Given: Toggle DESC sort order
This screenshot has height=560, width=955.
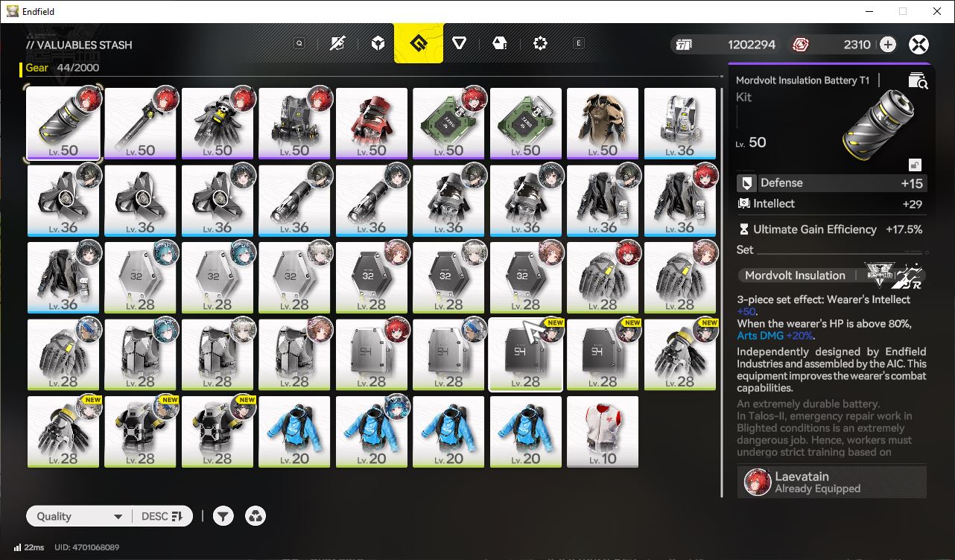Looking at the screenshot, I should (162, 516).
